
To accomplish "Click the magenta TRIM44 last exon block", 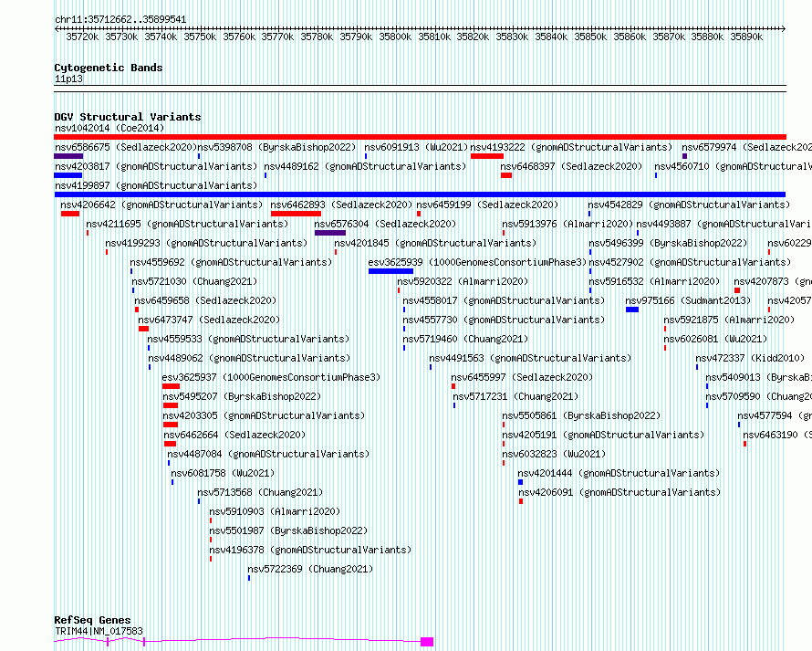I will coord(427,642).
